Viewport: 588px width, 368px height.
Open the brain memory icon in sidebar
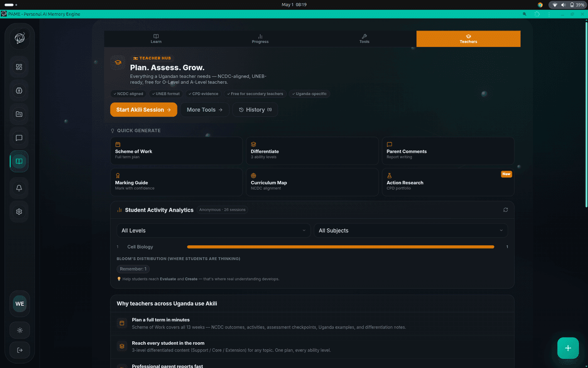pos(19,91)
